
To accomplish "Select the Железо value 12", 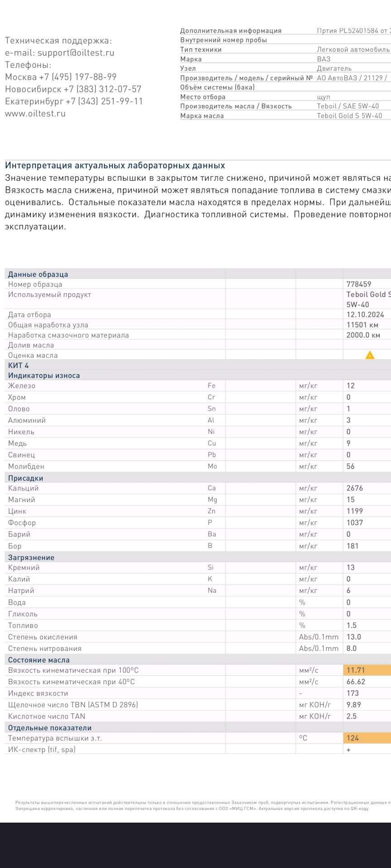I will (x=351, y=386).
